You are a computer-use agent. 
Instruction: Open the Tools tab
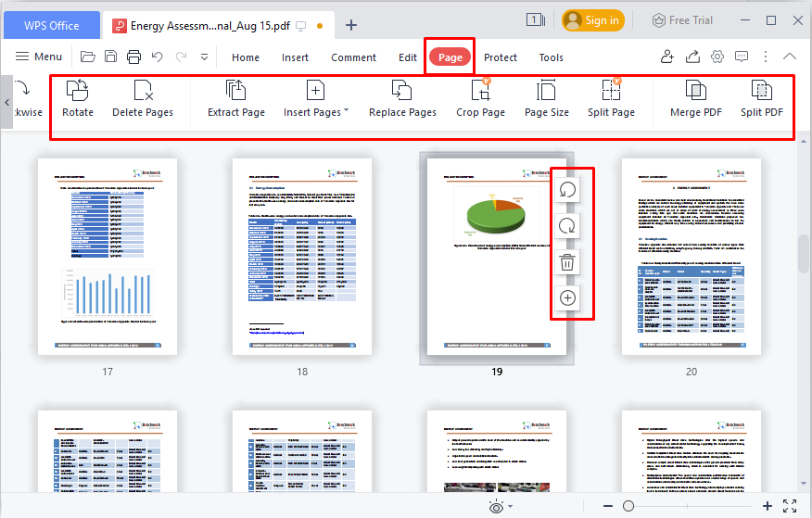tap(551, 57)
